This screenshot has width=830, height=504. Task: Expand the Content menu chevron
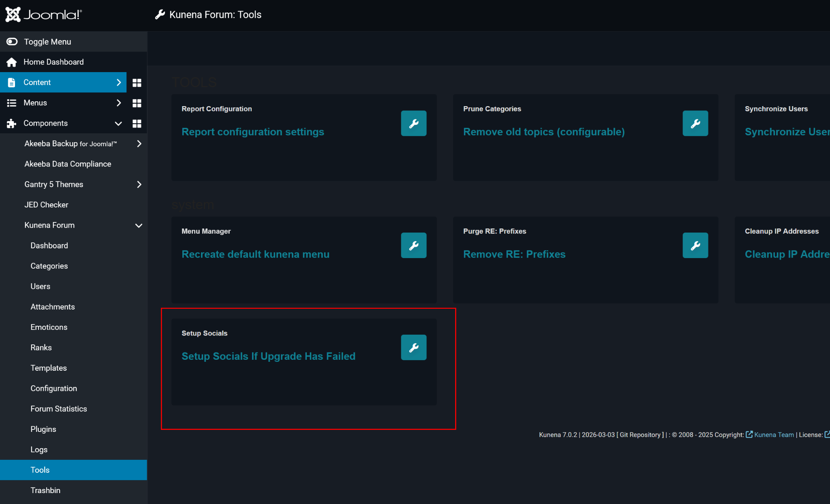118,82
